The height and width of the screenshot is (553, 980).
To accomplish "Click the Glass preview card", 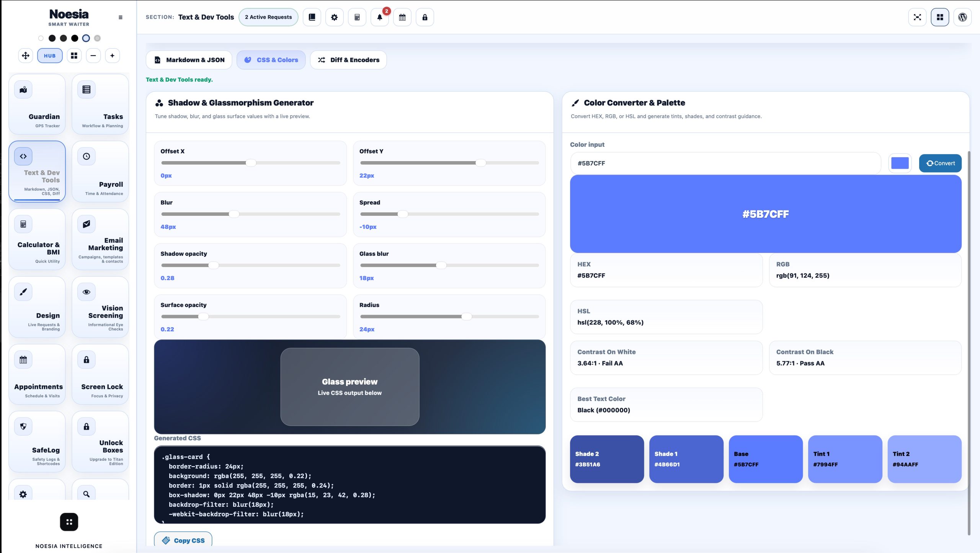I will (350, 387).
